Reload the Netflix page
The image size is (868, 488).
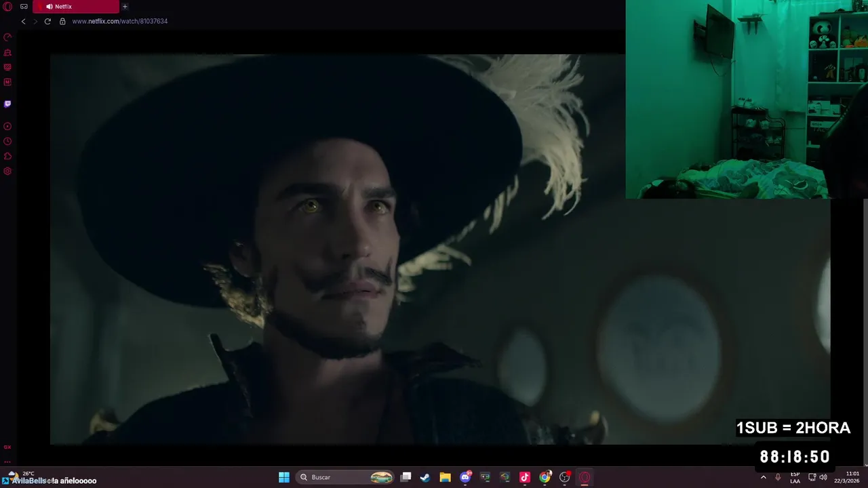[x=47, y=21]
